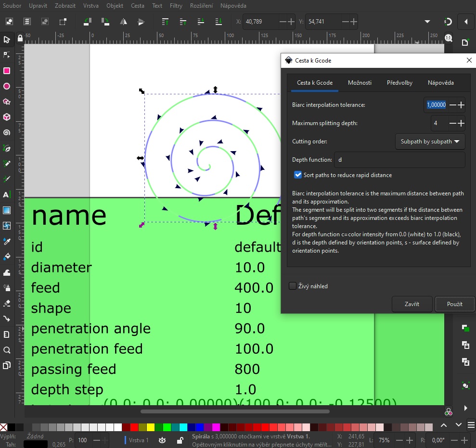Screen dimensions: 476x448
Task: Open the Rozšíření menu
Action: (x=201, y=6)
